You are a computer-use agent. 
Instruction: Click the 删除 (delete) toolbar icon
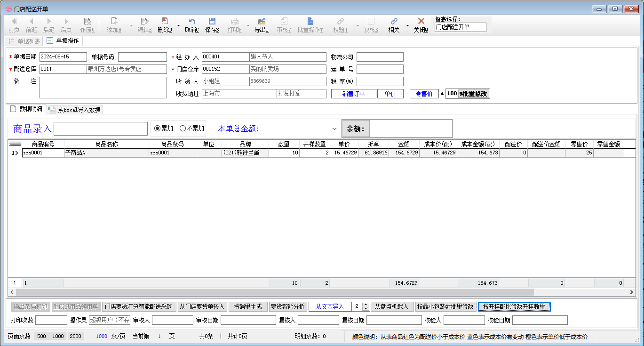pos(165,21)
